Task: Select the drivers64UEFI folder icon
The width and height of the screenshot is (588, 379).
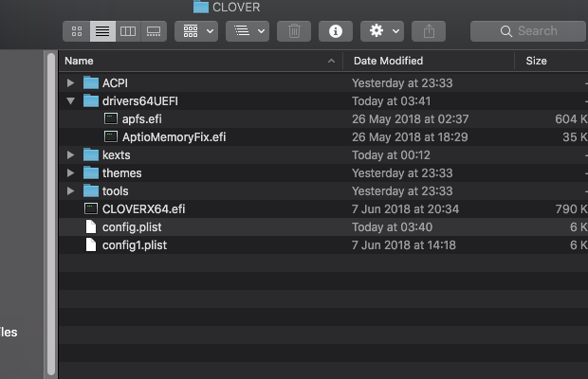Action: 91,100
